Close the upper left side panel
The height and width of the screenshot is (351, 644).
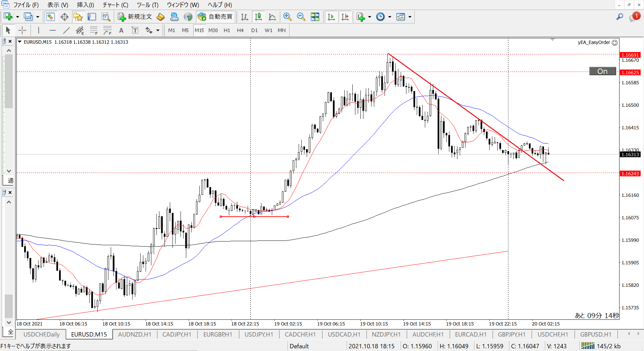(x=10, y=41)
